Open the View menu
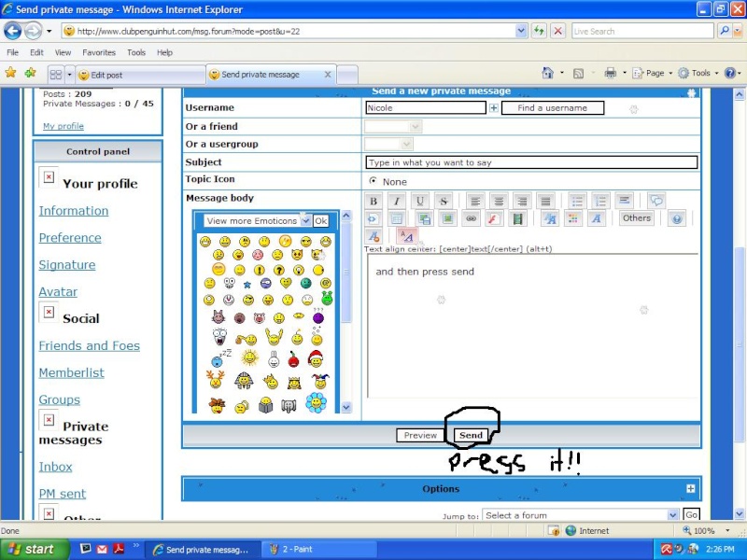This screenshot has height=560, width=747. 63,52
